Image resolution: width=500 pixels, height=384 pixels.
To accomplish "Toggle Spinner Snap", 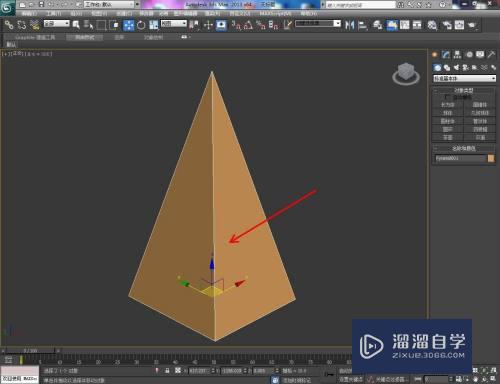I will coord(274,25).
